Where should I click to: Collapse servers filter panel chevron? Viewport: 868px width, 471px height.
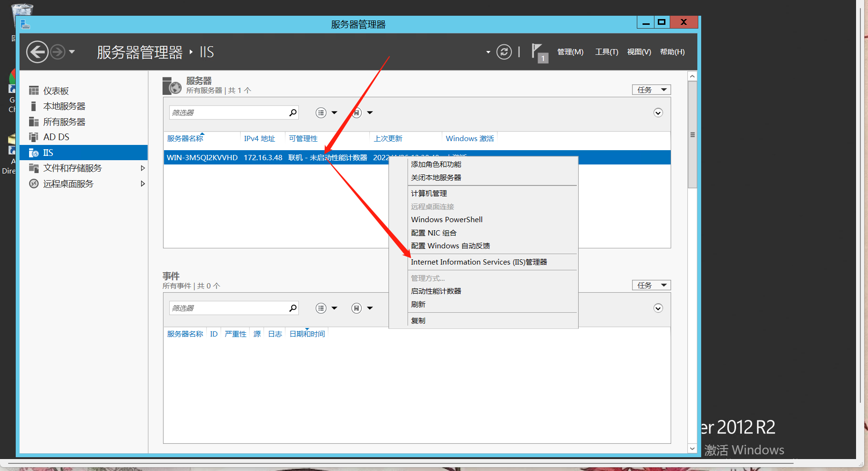click(x=658, y=113)
